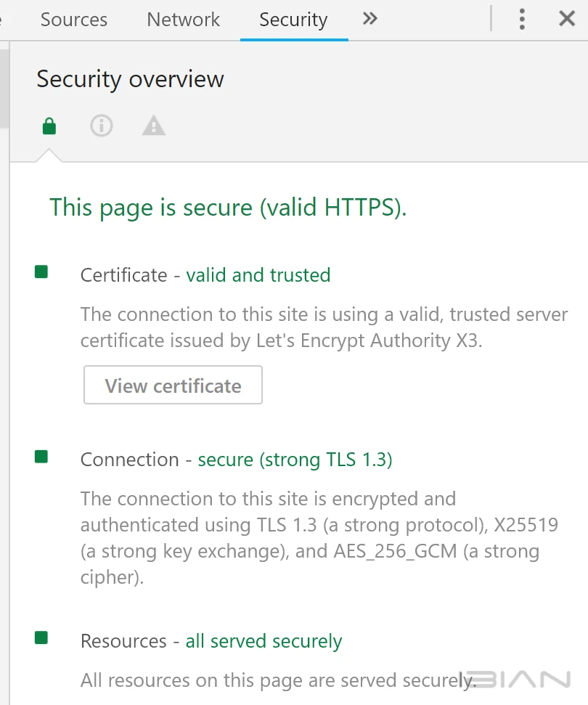Click the 'valid and trusted' certificate status text
588x705 pixels.
pyautogui.click(x=258, y=275)
